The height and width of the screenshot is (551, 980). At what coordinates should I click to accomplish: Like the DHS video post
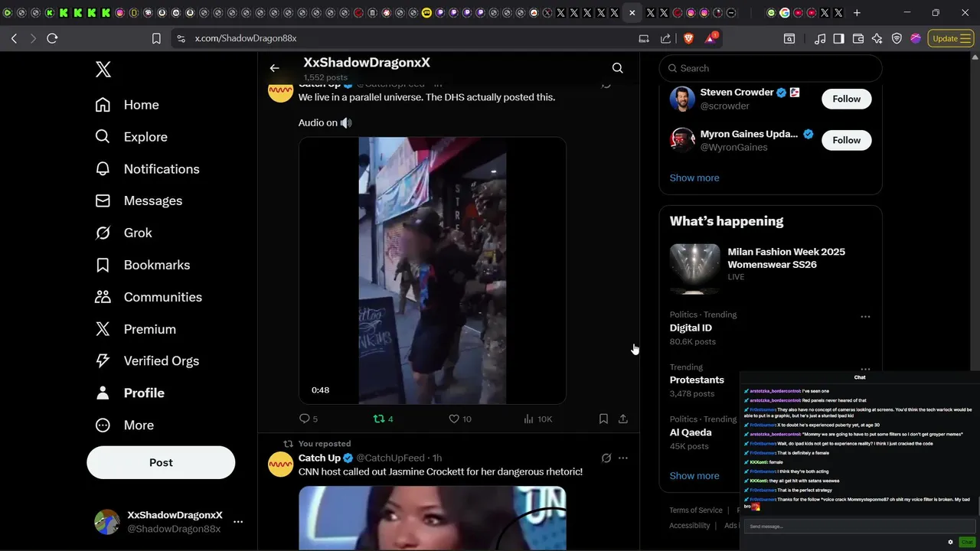(460, 419)
